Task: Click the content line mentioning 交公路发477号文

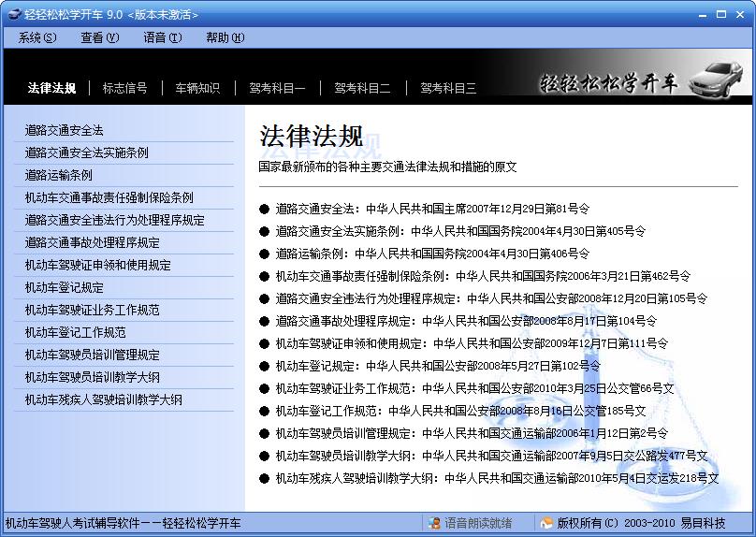Action: [x=491, y=456]
